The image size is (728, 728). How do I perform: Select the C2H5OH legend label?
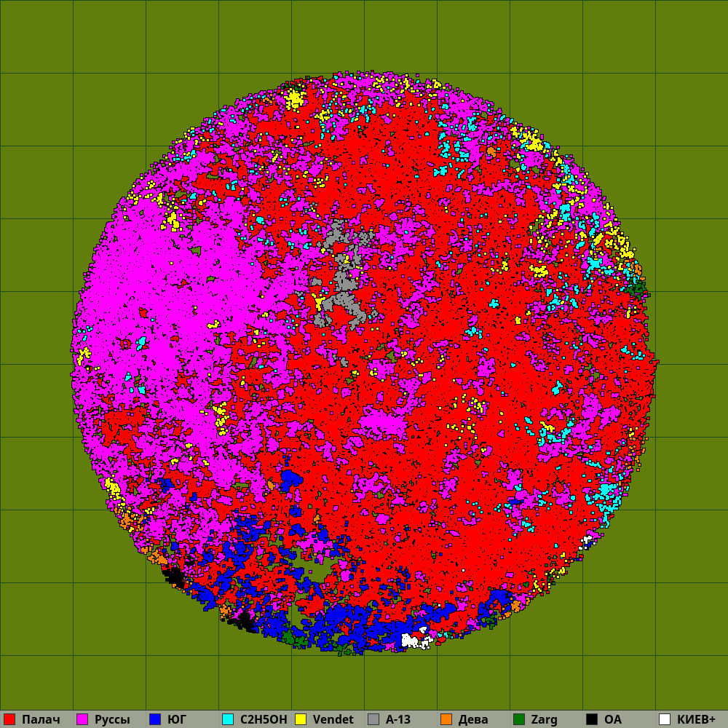[264, 720]
